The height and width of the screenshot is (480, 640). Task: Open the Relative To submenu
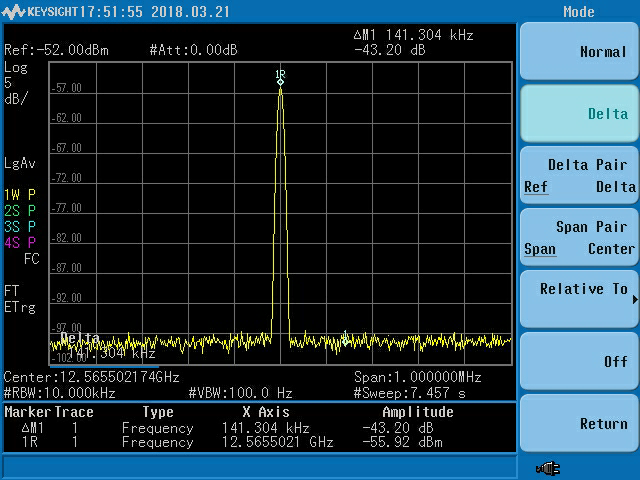(x=579, y=300)
